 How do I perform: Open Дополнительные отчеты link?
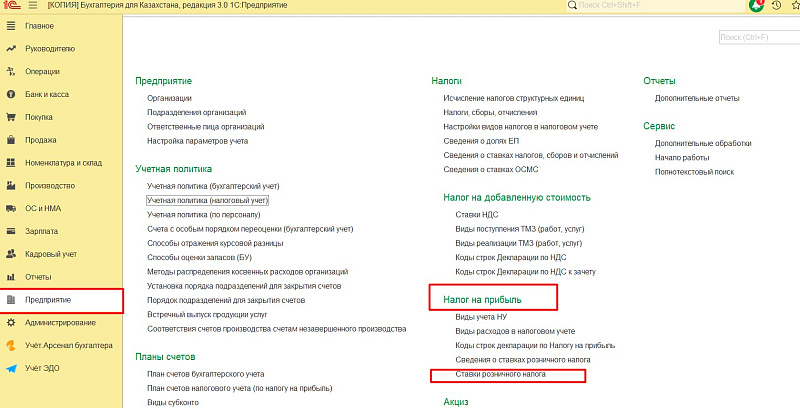697,98
